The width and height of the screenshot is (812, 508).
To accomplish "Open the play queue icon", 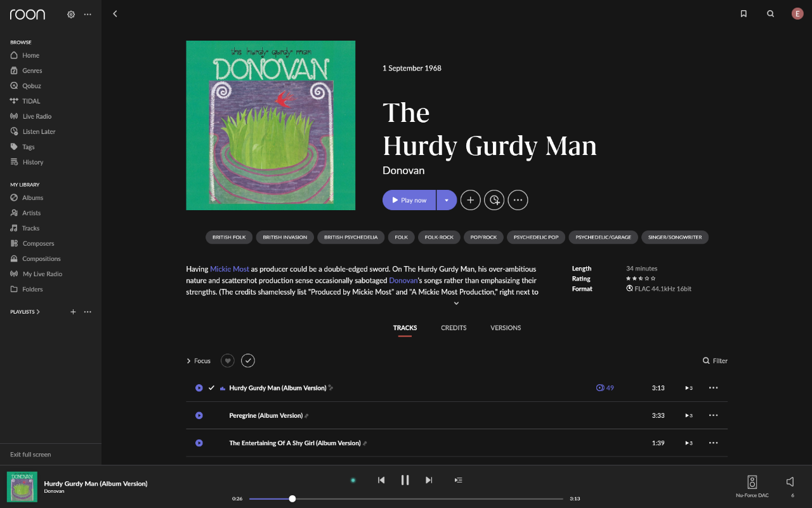I will [x=459, y=480].
